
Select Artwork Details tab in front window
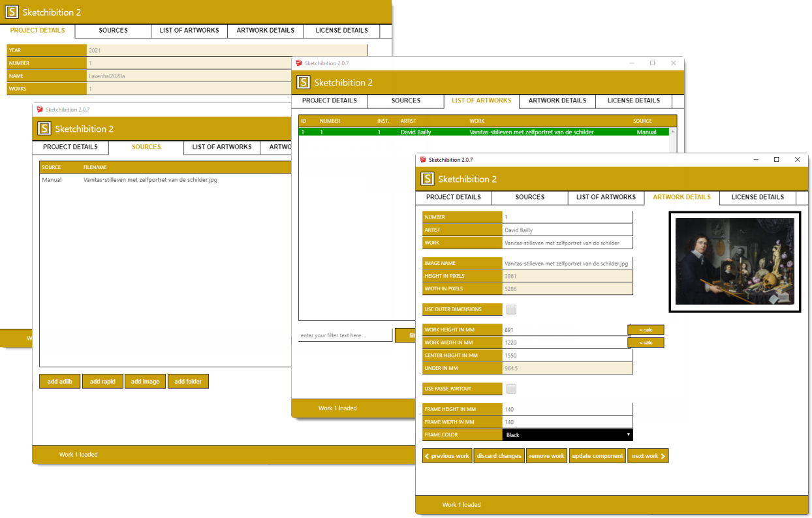tap(681, 197)
